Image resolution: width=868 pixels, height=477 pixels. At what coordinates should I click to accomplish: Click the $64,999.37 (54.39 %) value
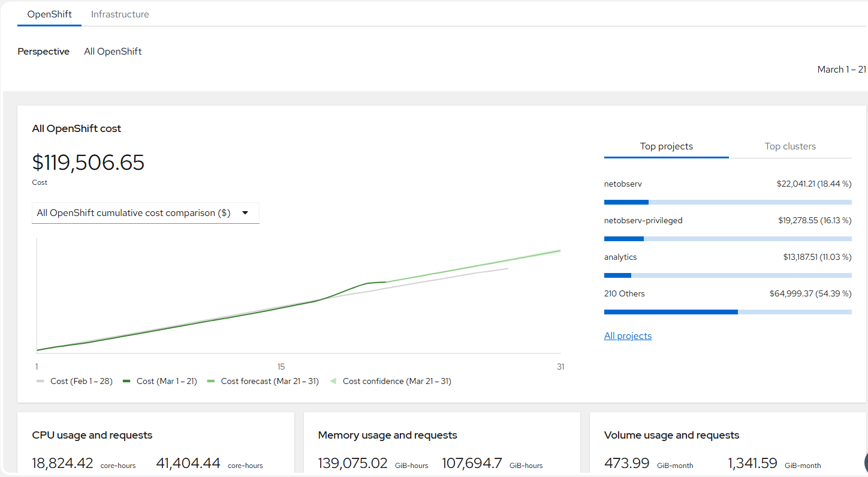click(810, 294)
